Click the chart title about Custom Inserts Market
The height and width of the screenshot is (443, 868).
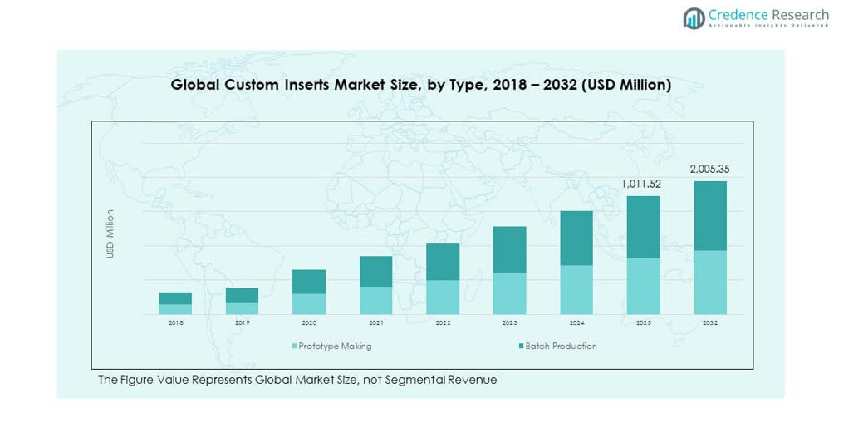(421, 85)
